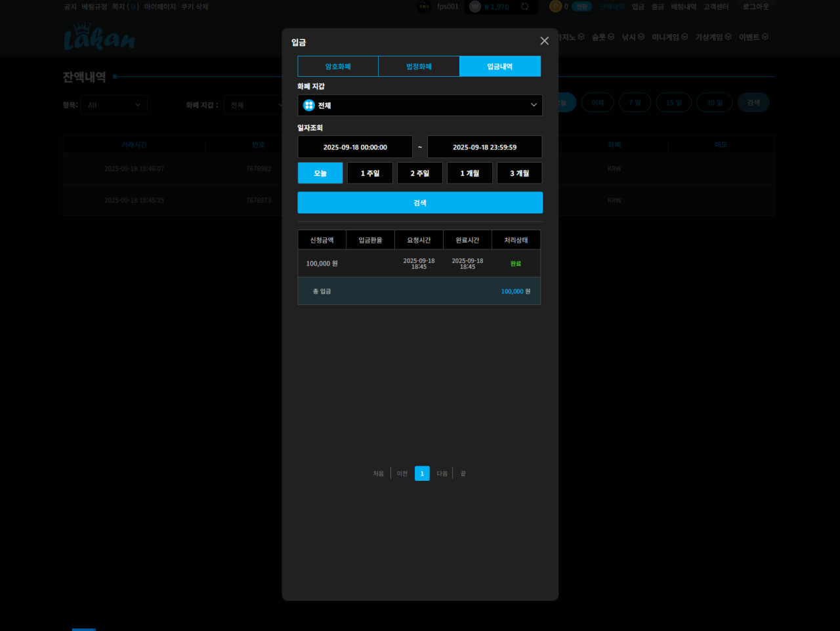Select the 1 개월 date range option

(470, 173)
